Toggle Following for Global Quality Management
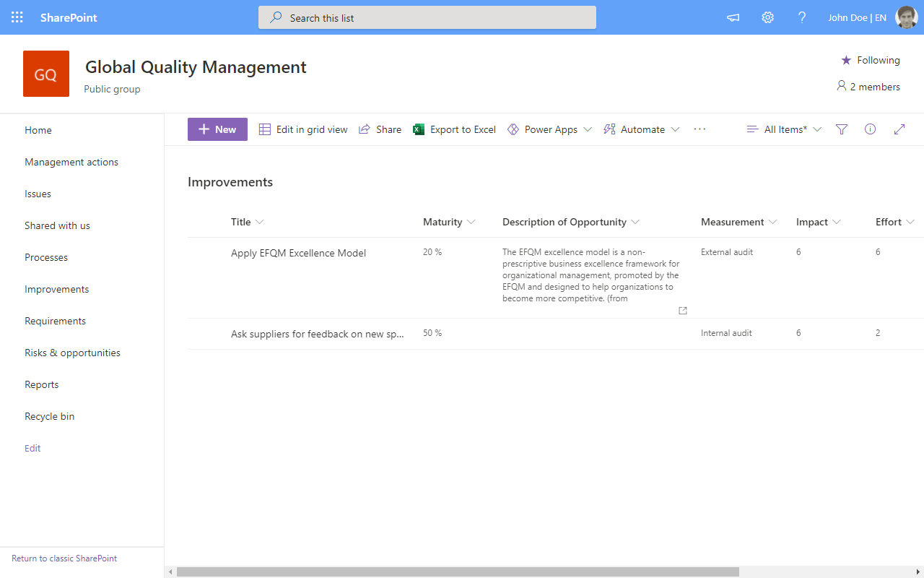Screen dimensions: 924x578 click(870, 60)
